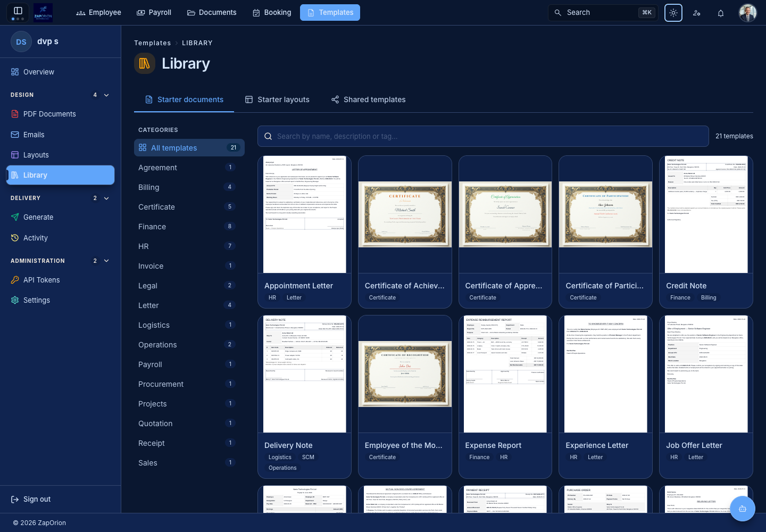Image resolution: width=766 pixels, height=532 pixels.
Task: Click the DS workspace avatar
Action: click(x=21, y=41)
